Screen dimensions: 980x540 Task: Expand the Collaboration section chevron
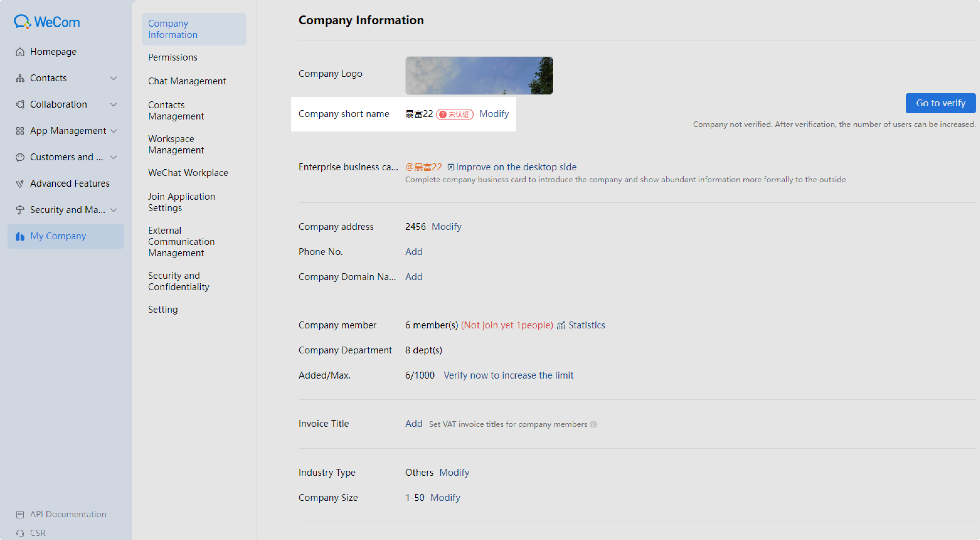point(113,105)
